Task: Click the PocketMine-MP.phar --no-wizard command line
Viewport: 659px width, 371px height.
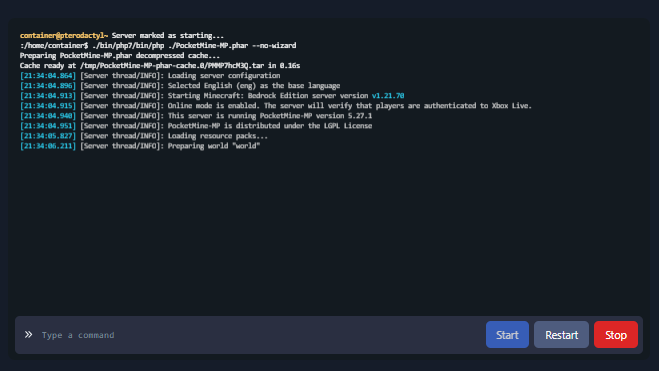Action: point(158,45)
